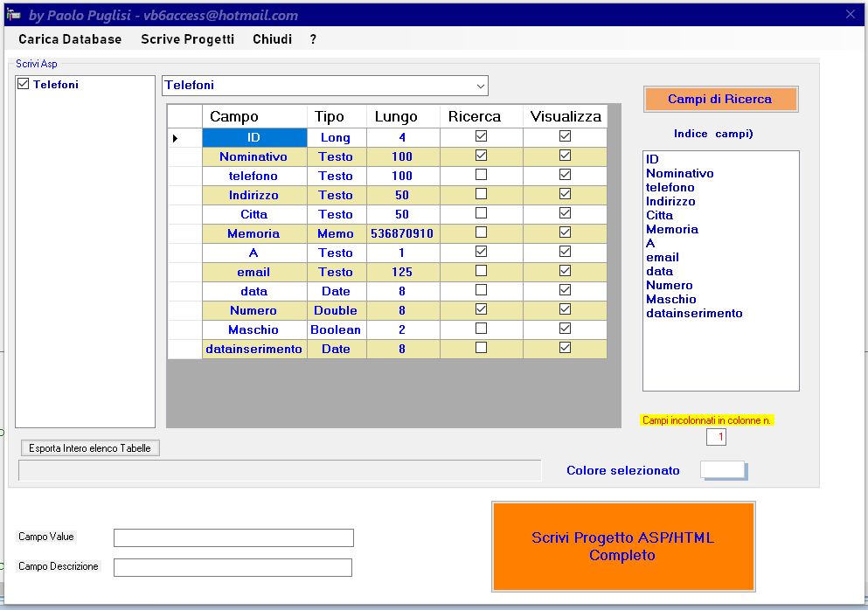
Task: Enable Ricerca for the Maschio row
Action: 481,329
